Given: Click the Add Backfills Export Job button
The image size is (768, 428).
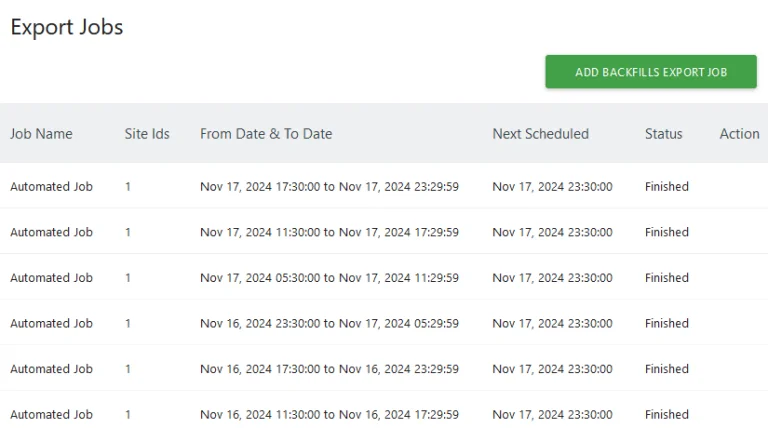Looking at the screenshot, I should [651, 72].
